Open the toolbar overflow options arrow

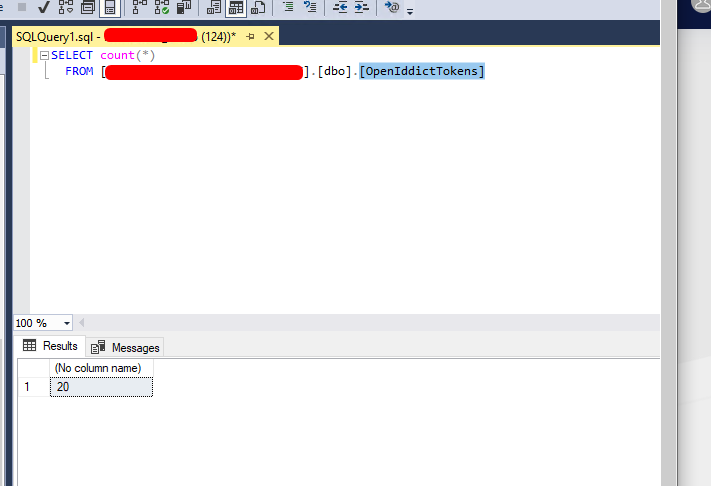[x=410, y=11]
